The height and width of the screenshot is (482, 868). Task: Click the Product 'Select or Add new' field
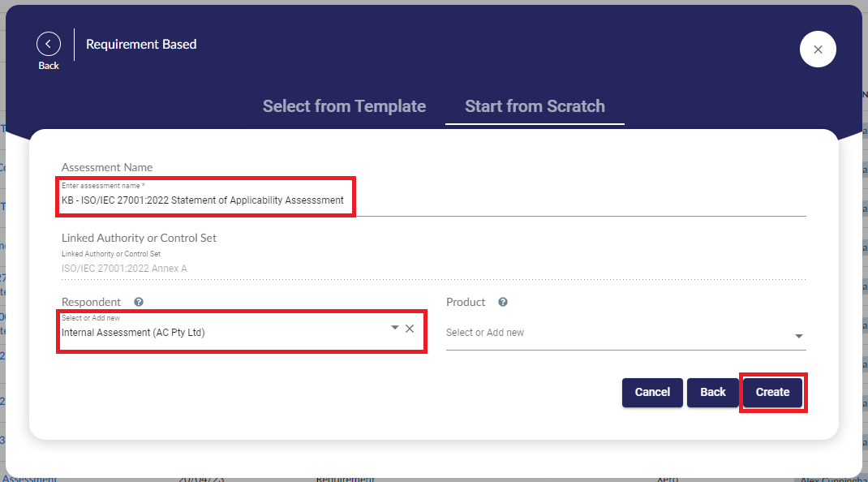[x=617, y=333]
